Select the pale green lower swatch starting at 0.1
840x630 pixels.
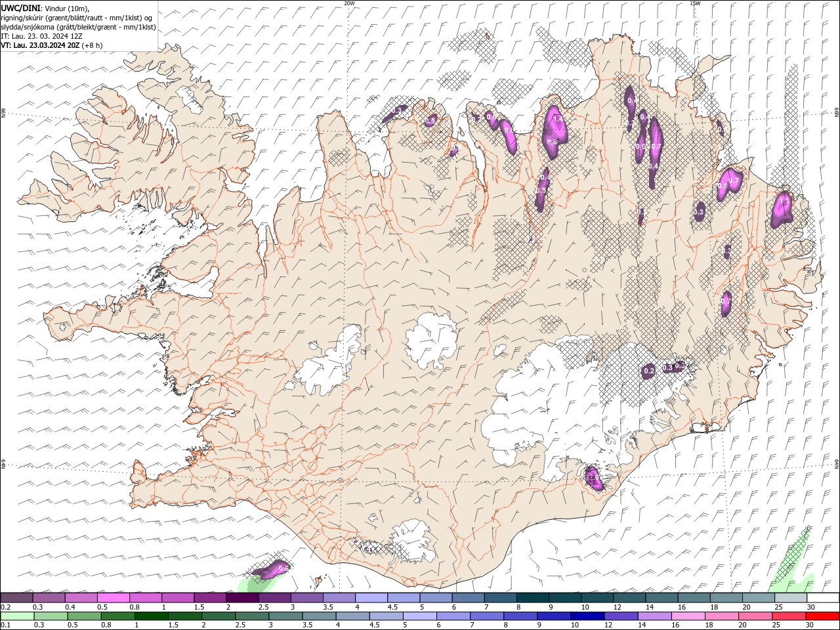click(17, 616)
